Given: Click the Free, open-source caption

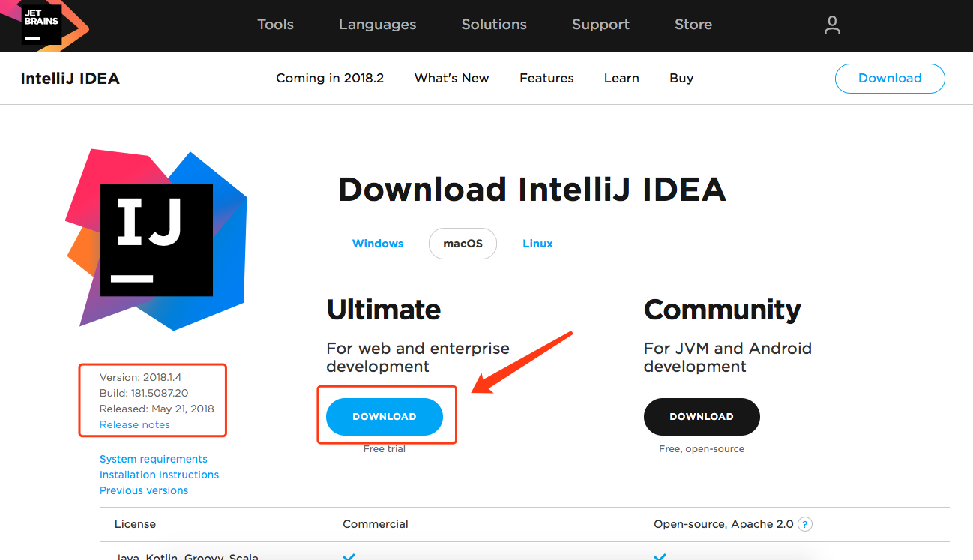Looking at the screenshot, I should point(702,448).
